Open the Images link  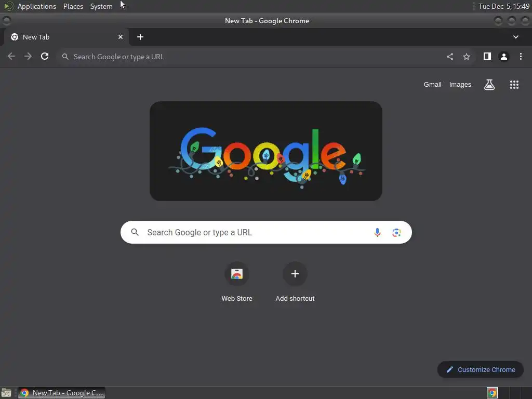[x=460, y=85]
